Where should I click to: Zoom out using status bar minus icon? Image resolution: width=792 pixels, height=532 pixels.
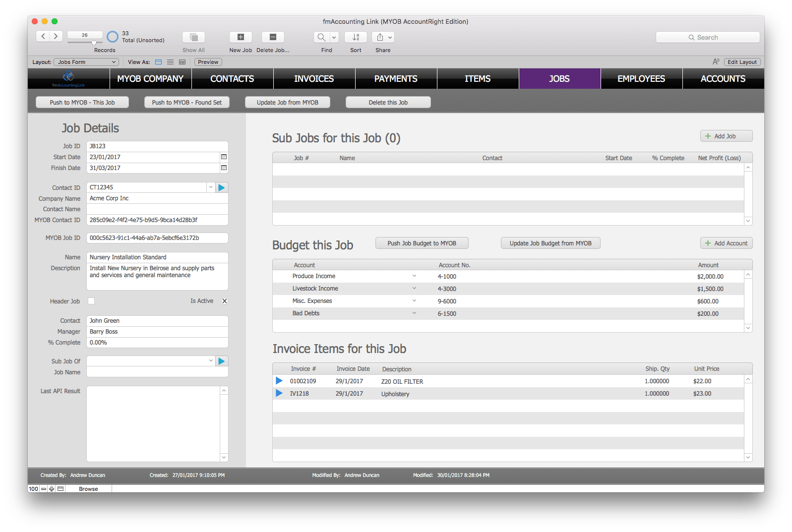(x=44, y=489)
